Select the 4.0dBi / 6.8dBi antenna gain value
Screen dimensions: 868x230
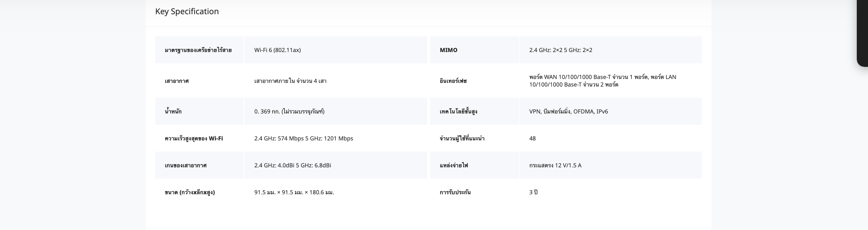(292, 166)
